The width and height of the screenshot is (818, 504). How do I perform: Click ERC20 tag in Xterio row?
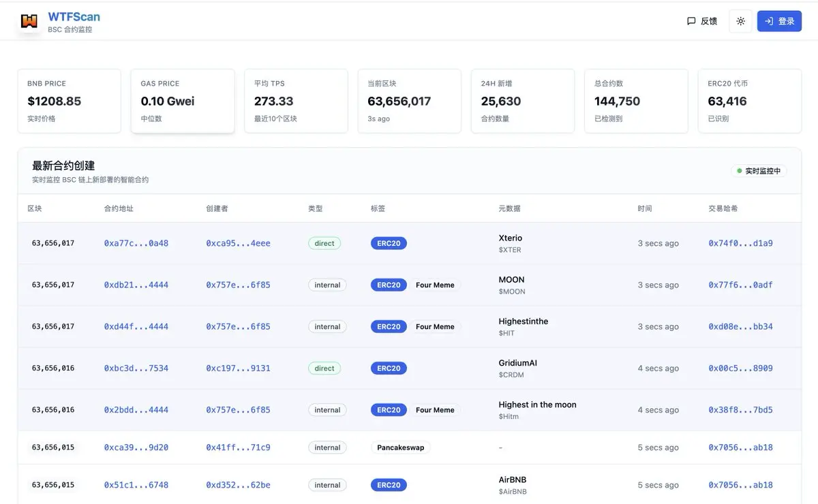pos(389,243)
